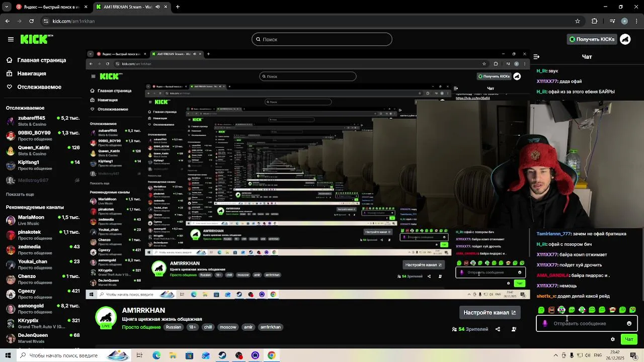Image resolution: width=644 pixels, height=362 pixels.
Task: Expand the followed channels with Показать еще
Action: tap(20, 194)
